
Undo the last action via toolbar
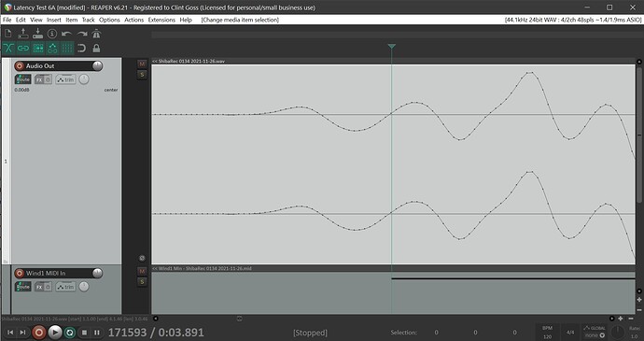click(x=66, y=34)
